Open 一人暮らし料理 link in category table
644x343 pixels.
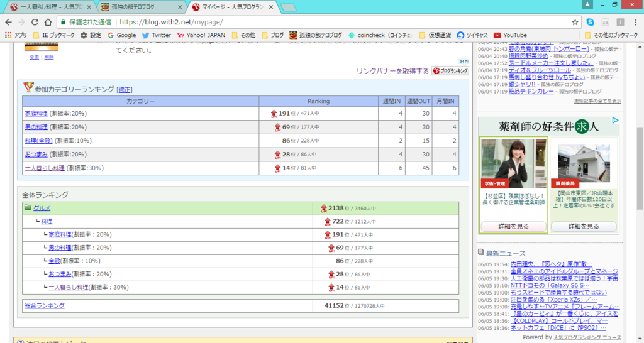[45, 168]
